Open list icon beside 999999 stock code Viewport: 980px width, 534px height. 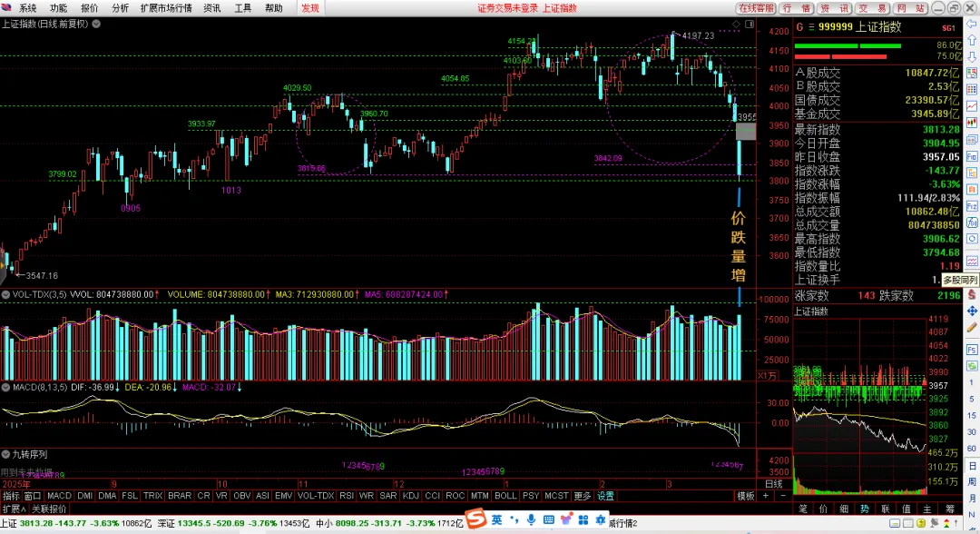point(812,27)
